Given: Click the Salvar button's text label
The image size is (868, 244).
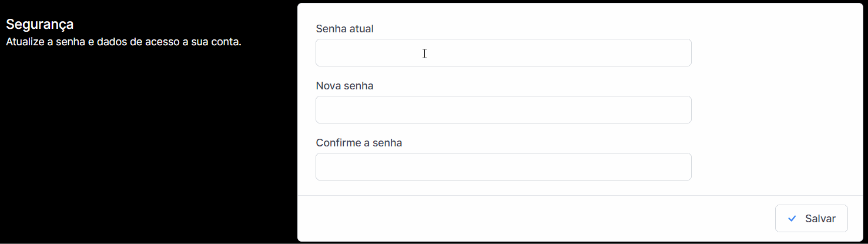Looking at the screenshot, I should tap(820, 219).
